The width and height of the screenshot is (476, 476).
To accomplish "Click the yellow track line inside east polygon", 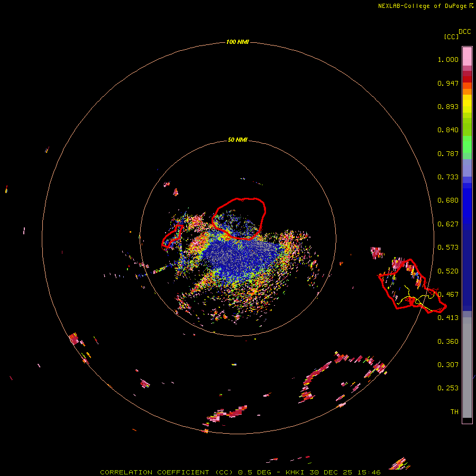I will 417,299.
